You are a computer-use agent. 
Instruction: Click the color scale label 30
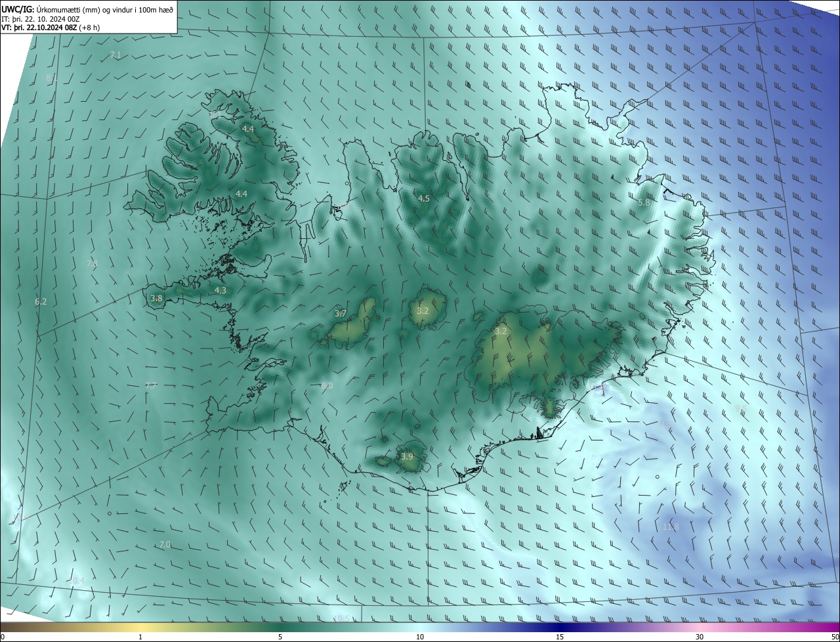[700, 637]
